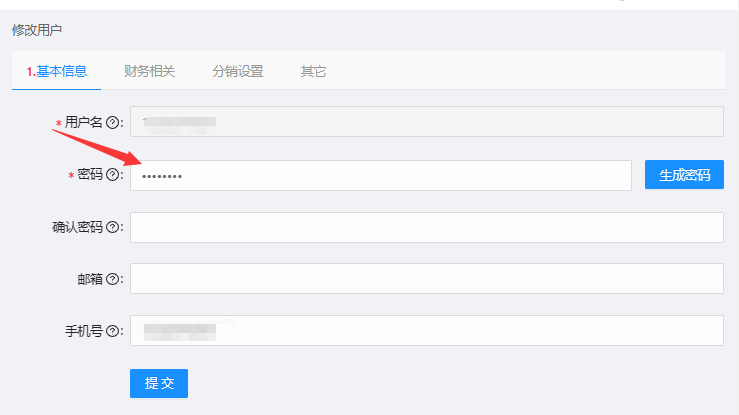739x415 pixels.
Task: Focus the 确认密码 input field
Action: 427,228
